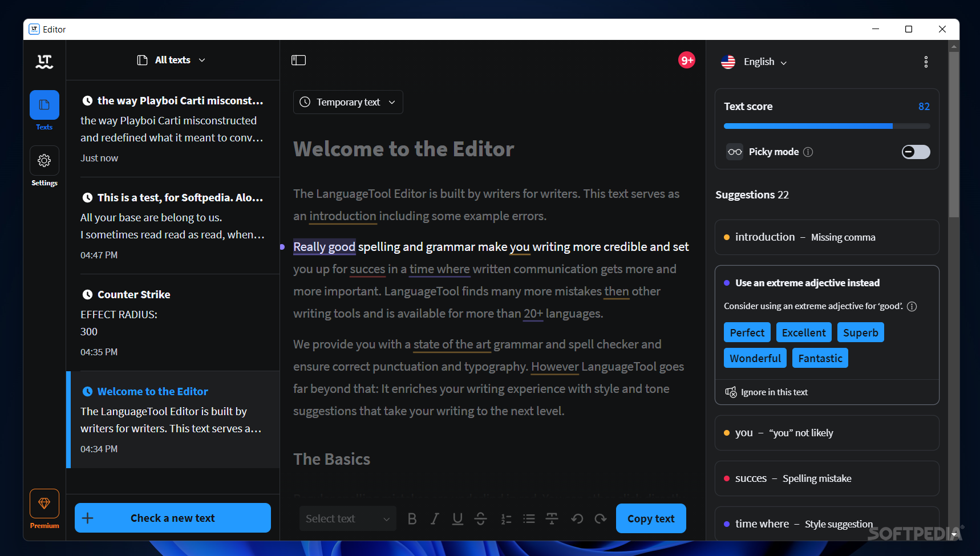Click the underlined phrase state of the art
The width and height of the screenshot is (980, 556).
pyautogui.click(x=452, y=344)
